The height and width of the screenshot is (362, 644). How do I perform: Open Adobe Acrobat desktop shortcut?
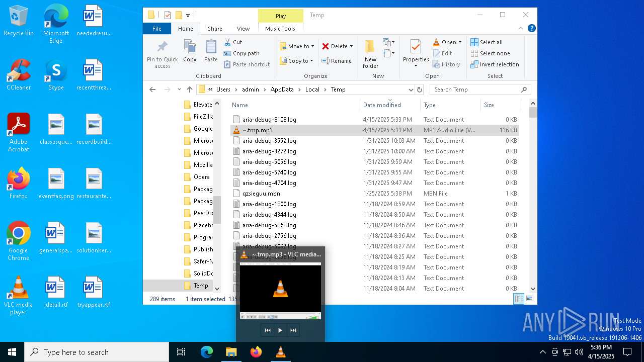coord(19,133)
